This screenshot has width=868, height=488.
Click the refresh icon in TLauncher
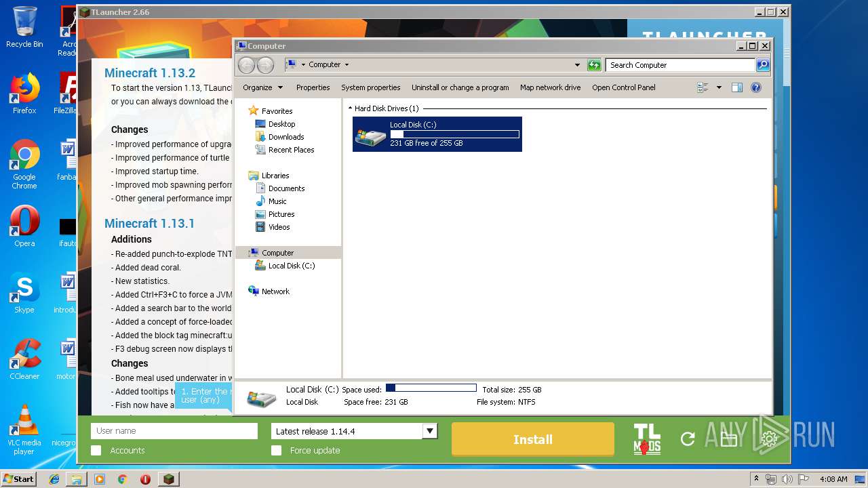688,439
